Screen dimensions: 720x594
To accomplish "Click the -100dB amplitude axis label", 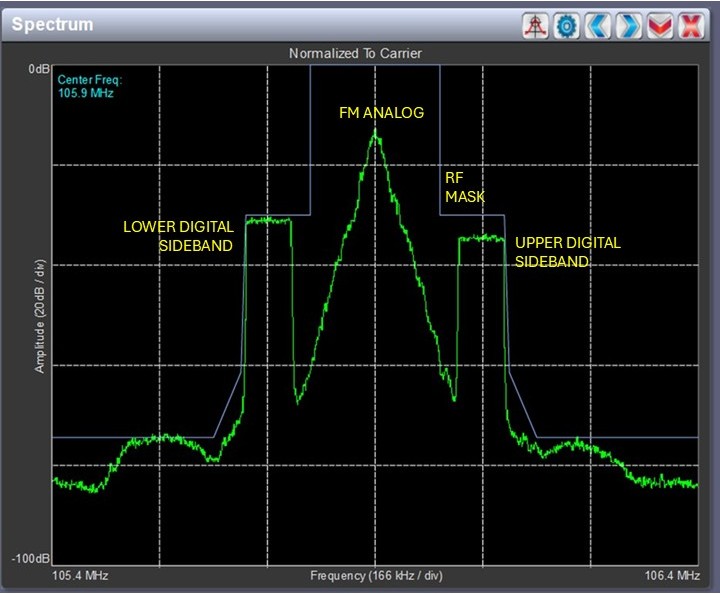I will pyautogui.click(x=30, y=558).
